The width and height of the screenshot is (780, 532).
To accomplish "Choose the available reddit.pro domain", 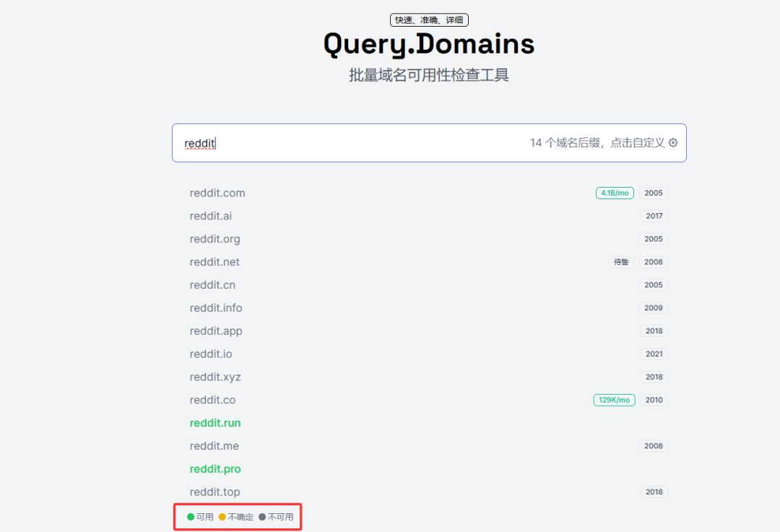I will (215, 469).
